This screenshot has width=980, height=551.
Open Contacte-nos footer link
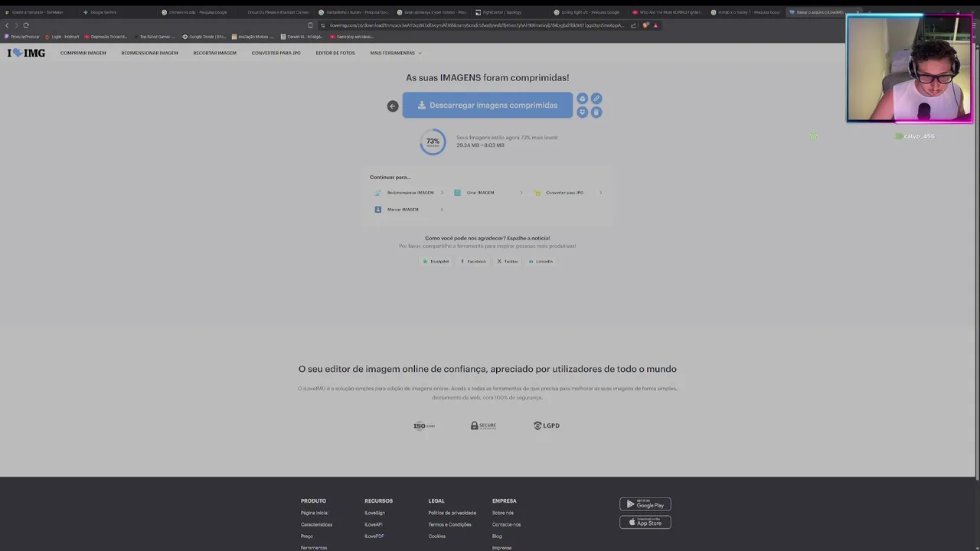(506, 524)
